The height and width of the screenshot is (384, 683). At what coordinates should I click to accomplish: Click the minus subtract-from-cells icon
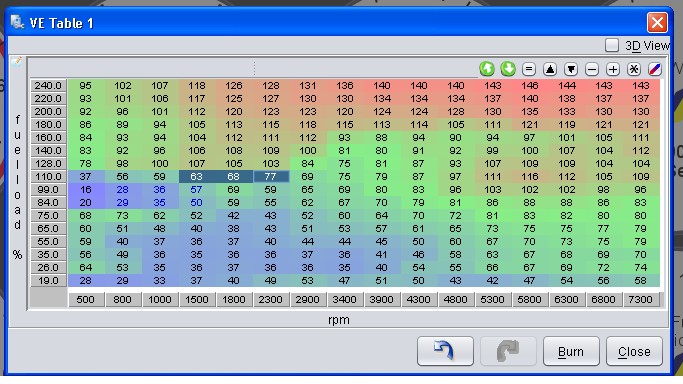tap(592, 69)
